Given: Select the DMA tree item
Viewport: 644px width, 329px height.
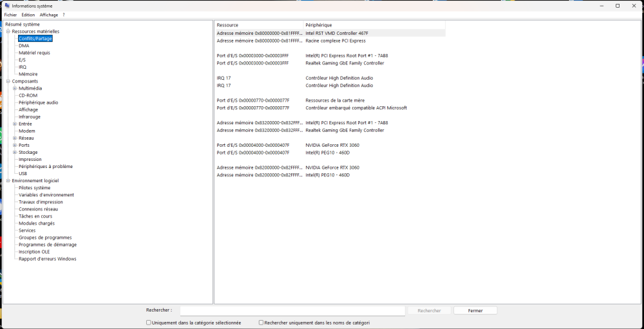Looking at the screenshot, I should 24,46.
